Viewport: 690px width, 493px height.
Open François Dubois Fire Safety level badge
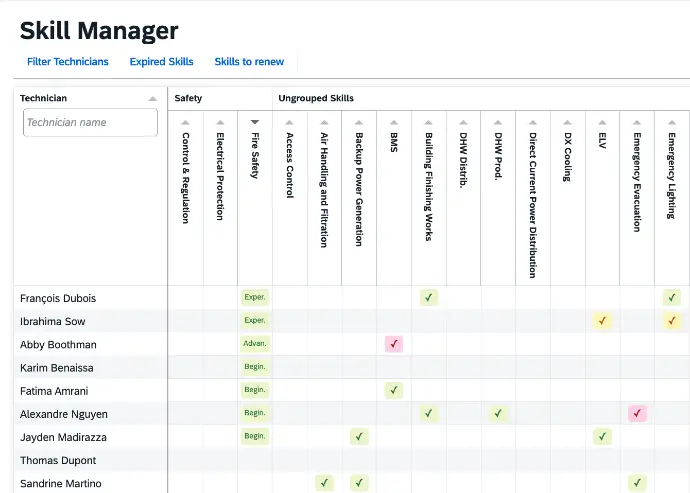255,298
